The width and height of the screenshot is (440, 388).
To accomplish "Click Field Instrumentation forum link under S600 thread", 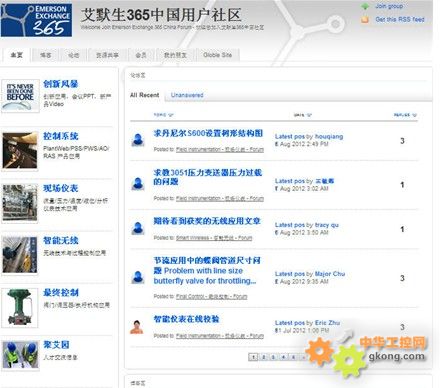I will coord(220,149).
